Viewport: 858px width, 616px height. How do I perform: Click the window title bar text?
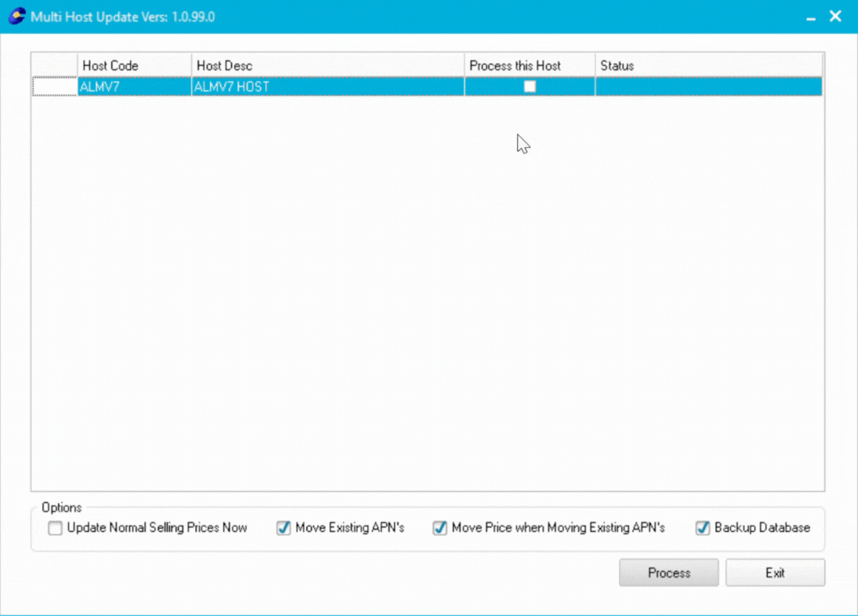pyautogui.click(x=123, y=16)
